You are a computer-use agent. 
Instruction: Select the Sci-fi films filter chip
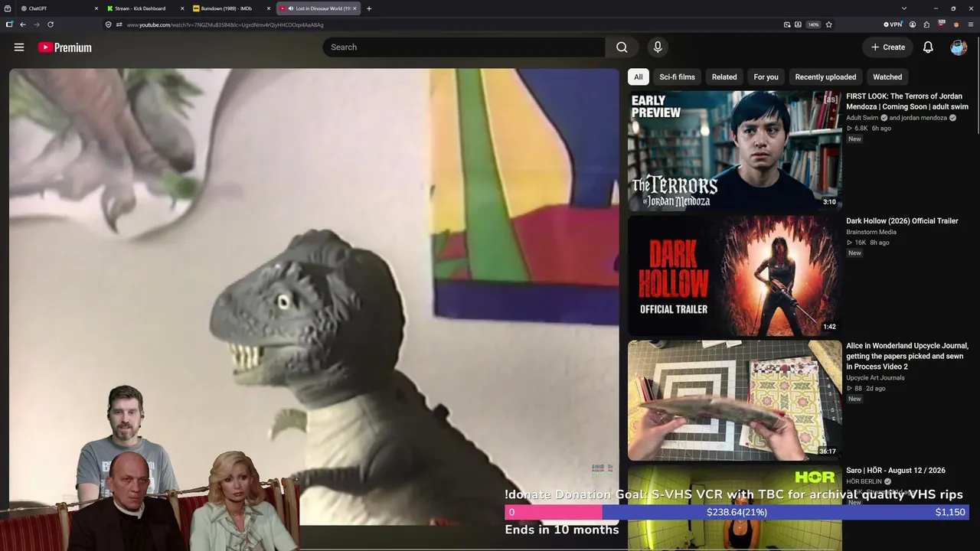(678, 77)
